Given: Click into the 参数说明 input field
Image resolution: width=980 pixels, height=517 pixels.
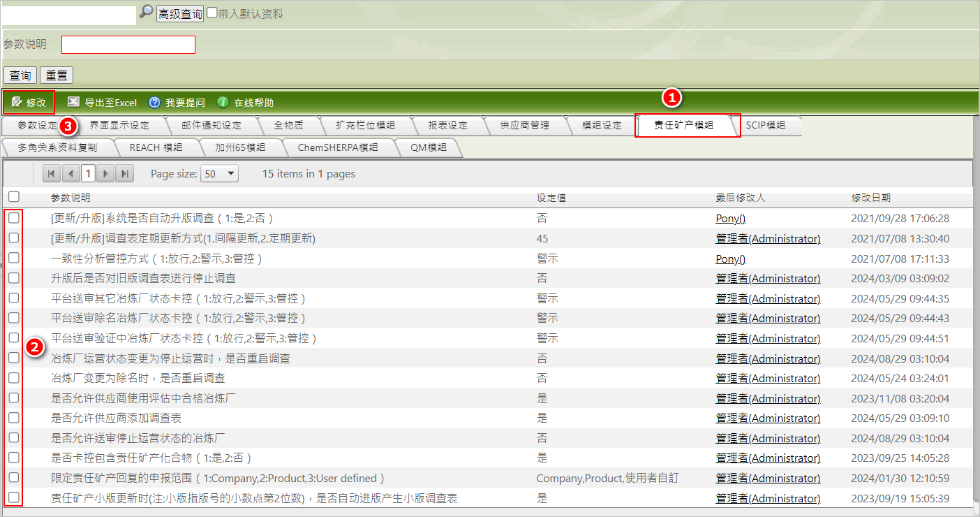Looking at the screenshot, I should point(128,45).
